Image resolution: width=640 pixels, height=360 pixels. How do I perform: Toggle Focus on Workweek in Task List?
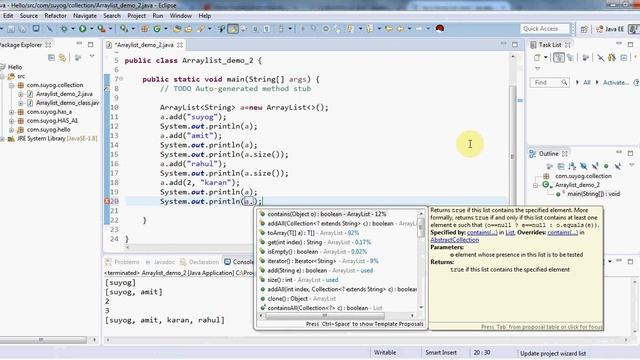tap(585, 58)
